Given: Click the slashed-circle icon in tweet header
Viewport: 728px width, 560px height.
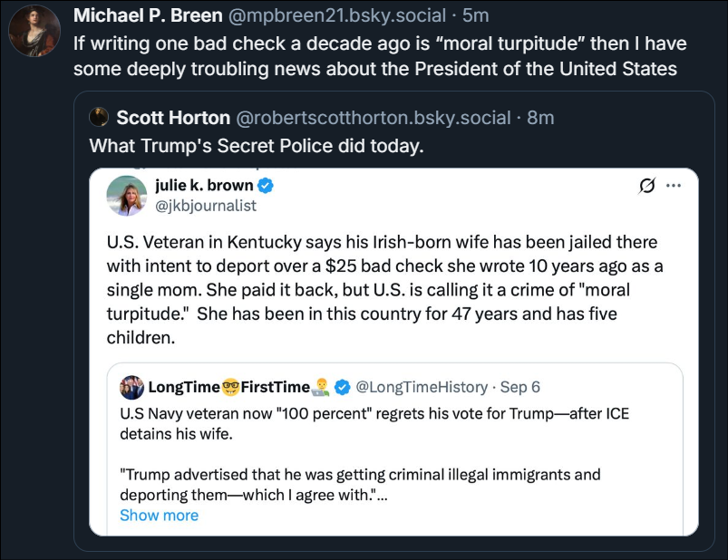Looking at the screenshot, I should tap(647, 186).
